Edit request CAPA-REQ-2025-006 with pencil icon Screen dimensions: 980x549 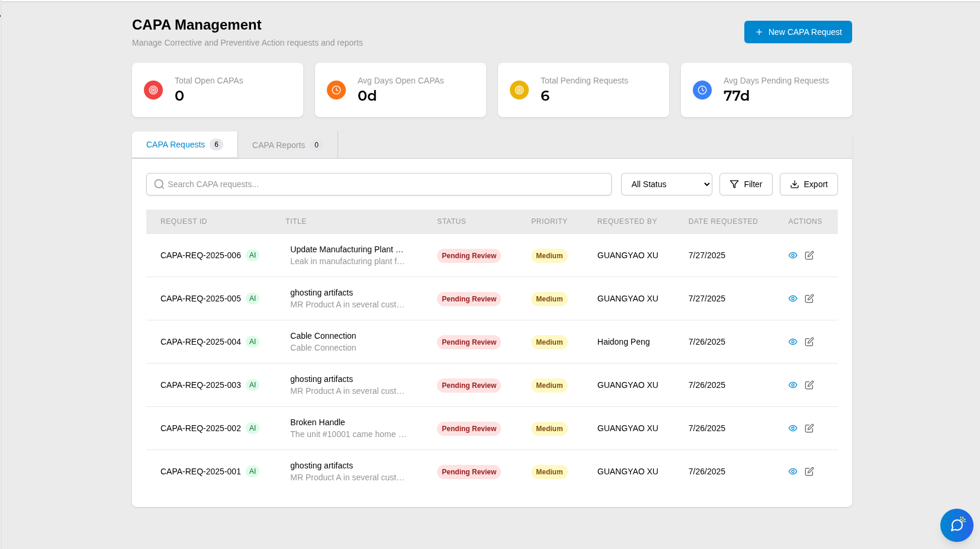point(809,255)
